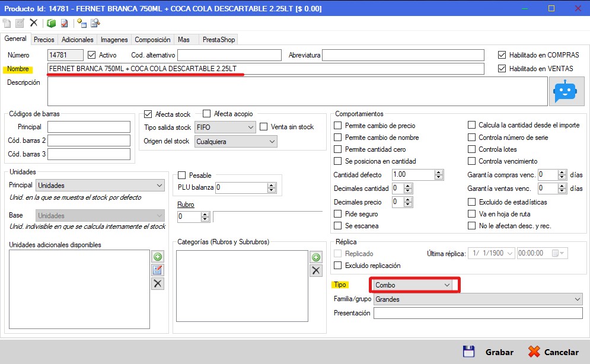Open the Tipo Combo dropdown
Image resolution: width=590 pixels, height=364 pixels.
(x=413, y=285)
